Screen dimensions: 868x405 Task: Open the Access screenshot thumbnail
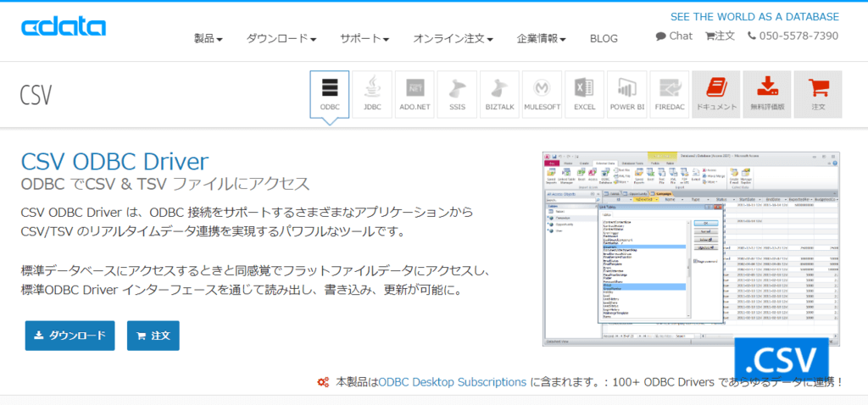click(x=691, y=249)
